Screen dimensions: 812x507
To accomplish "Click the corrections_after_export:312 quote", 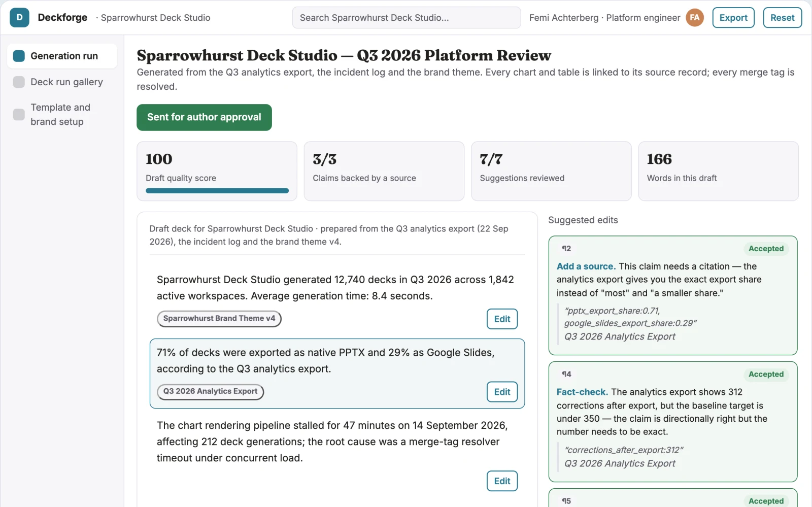I will pyautogui.click(x=624, y=450).
